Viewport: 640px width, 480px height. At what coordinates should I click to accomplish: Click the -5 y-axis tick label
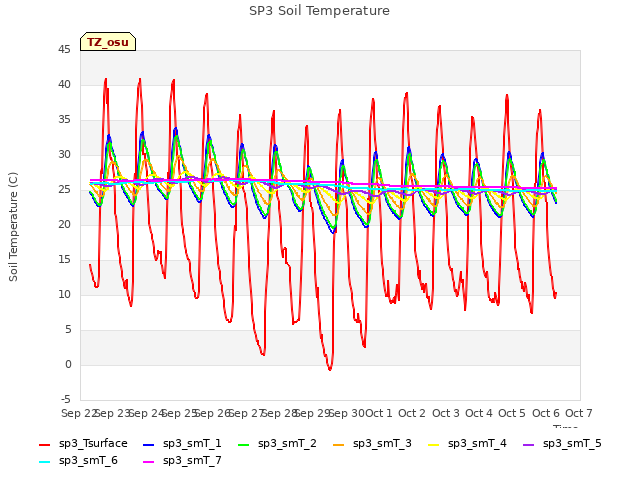point(66,400)
